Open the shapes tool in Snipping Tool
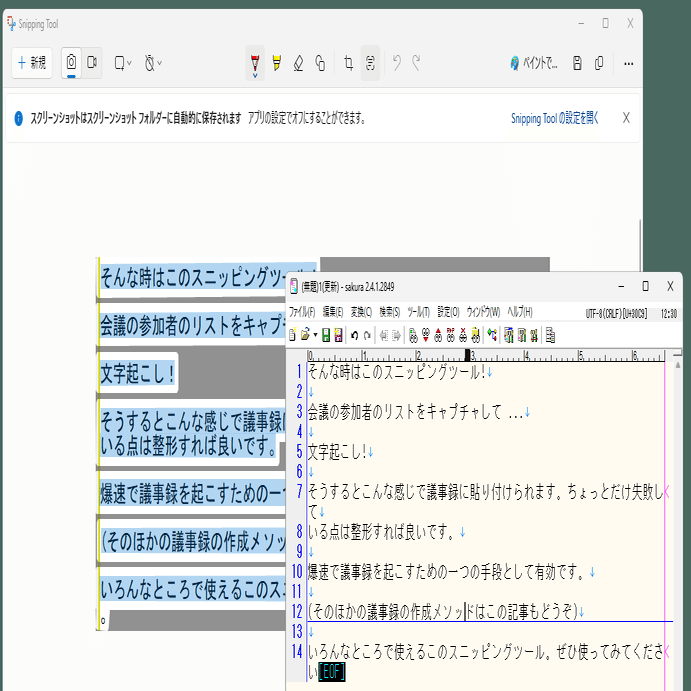Screen dimensions: 691x691 320,63
